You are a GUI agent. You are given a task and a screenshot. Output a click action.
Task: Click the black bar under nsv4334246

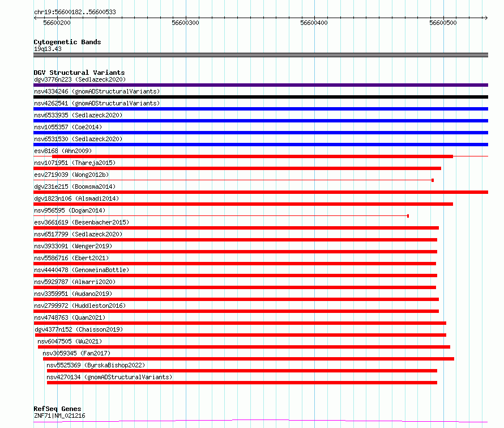[260, 97]
